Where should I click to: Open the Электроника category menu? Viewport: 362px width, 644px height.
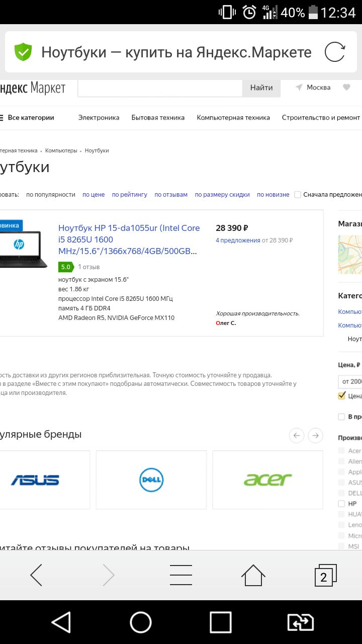click(99, 118)
